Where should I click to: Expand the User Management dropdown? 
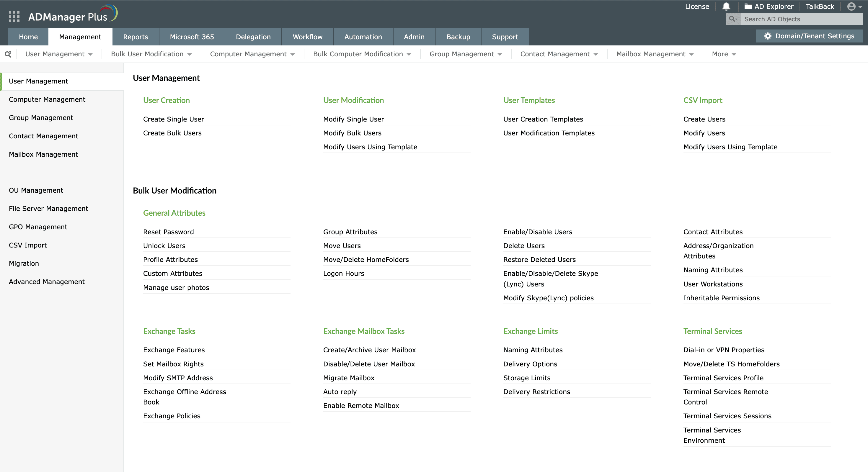59,54
